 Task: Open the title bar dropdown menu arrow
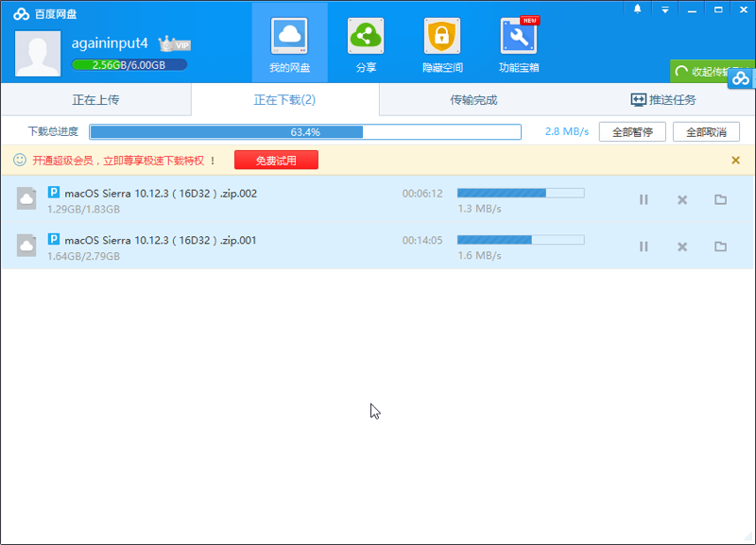tap(665, 9)
